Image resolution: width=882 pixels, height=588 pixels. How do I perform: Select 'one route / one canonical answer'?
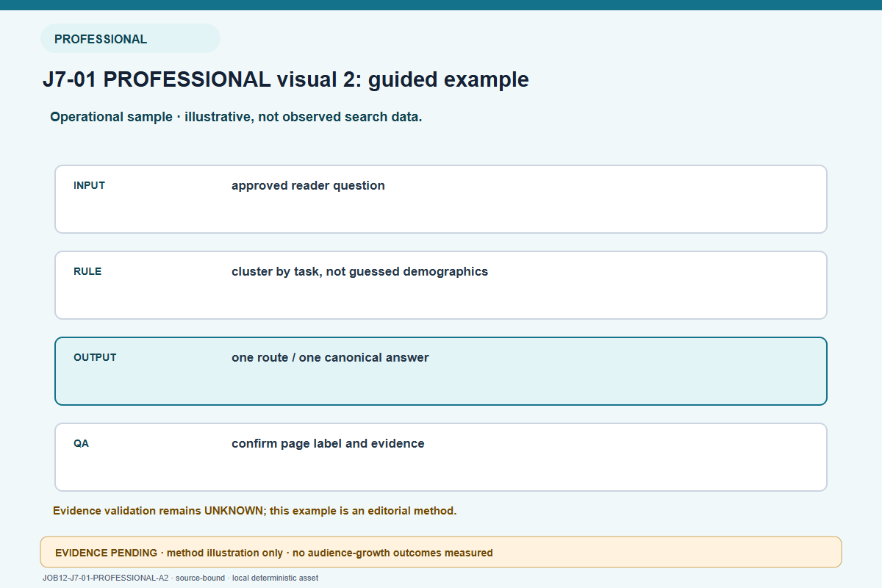pos(330,357)
